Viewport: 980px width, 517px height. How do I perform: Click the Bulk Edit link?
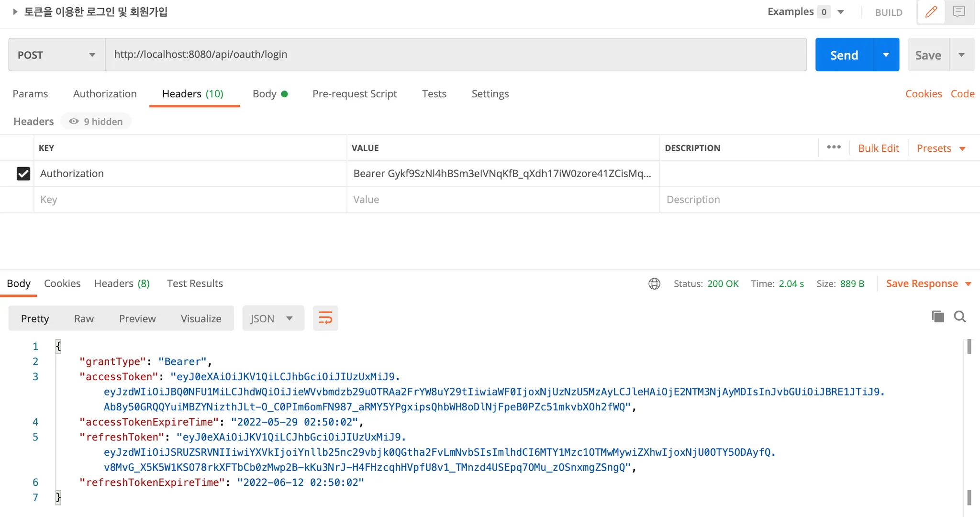click(x=879, y=148)
